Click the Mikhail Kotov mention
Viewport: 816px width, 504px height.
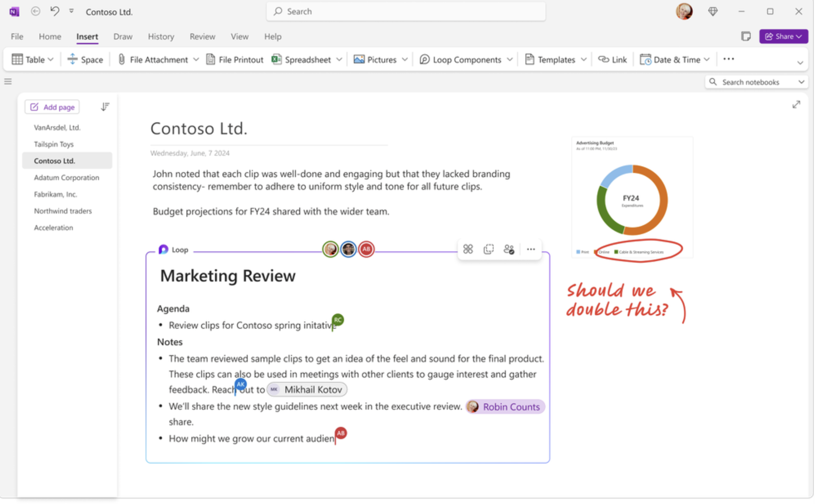[307, 389]
